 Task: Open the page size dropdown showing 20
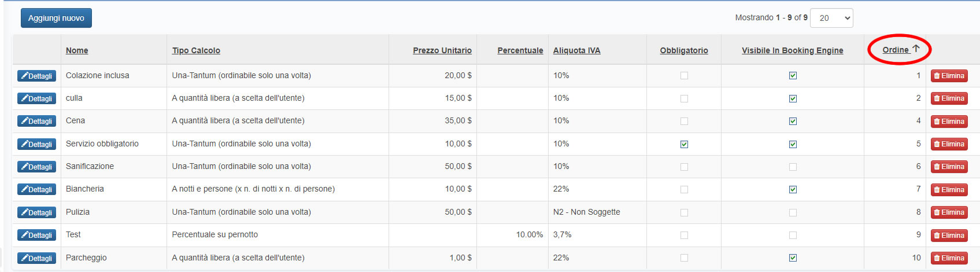pos(831,18)
